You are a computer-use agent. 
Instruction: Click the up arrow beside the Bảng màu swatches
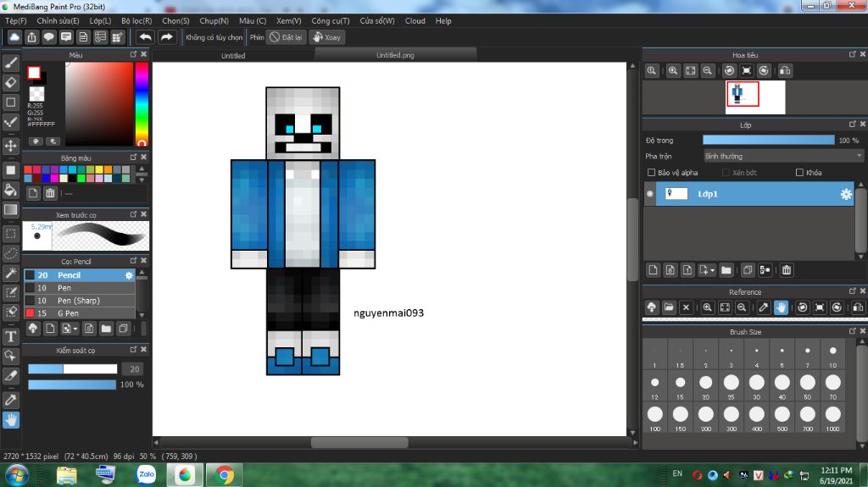click(x=142, y=169)
